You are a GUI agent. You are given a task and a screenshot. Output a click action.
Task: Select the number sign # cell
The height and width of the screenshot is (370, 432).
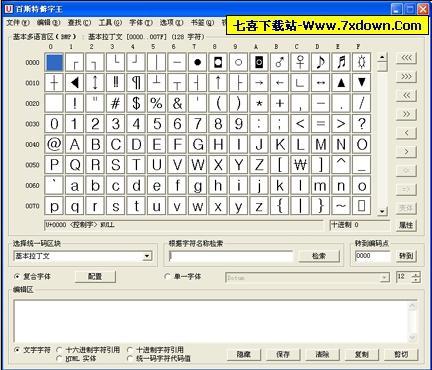tap(116, 103)
